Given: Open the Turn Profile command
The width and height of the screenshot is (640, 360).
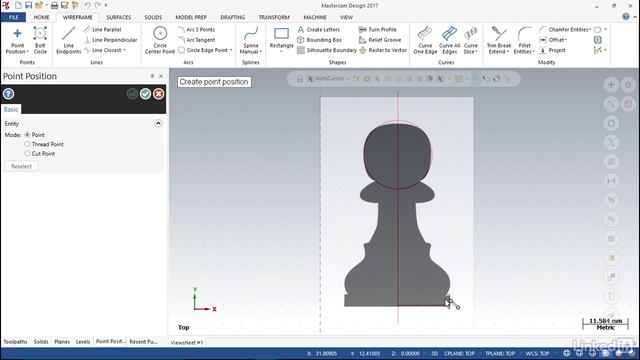Looking at the screenshot, I should click(x=378, y=29).
